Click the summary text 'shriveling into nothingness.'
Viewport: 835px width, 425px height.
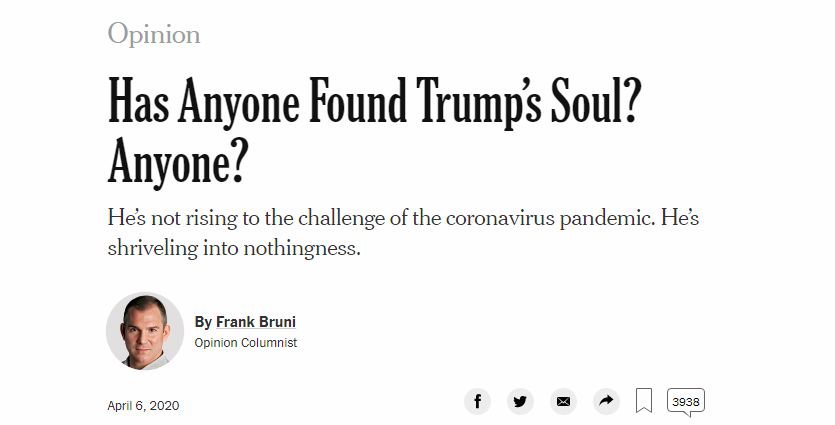(x=234, y=248)
